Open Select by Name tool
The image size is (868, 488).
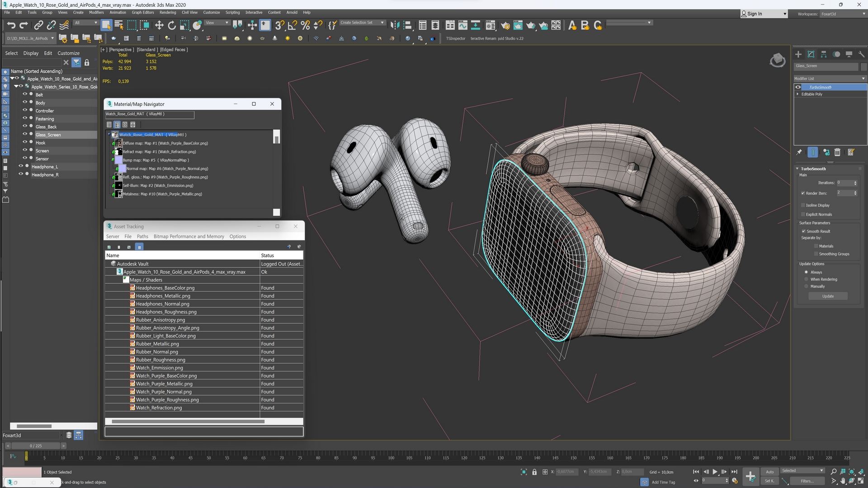[x=119, y=25]
